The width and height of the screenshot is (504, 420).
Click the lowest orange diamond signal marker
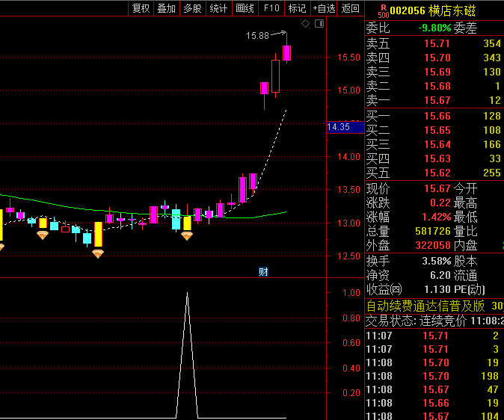(98, 254)
